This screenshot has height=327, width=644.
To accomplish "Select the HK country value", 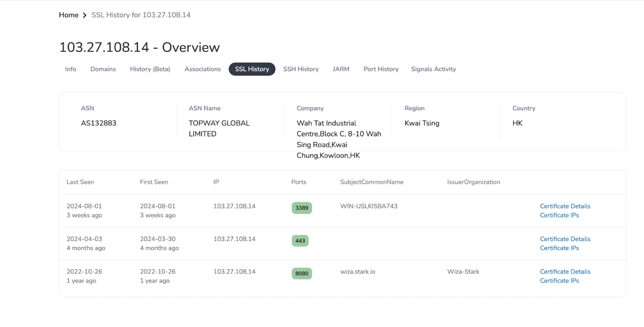I will click(x=517, y=123).
